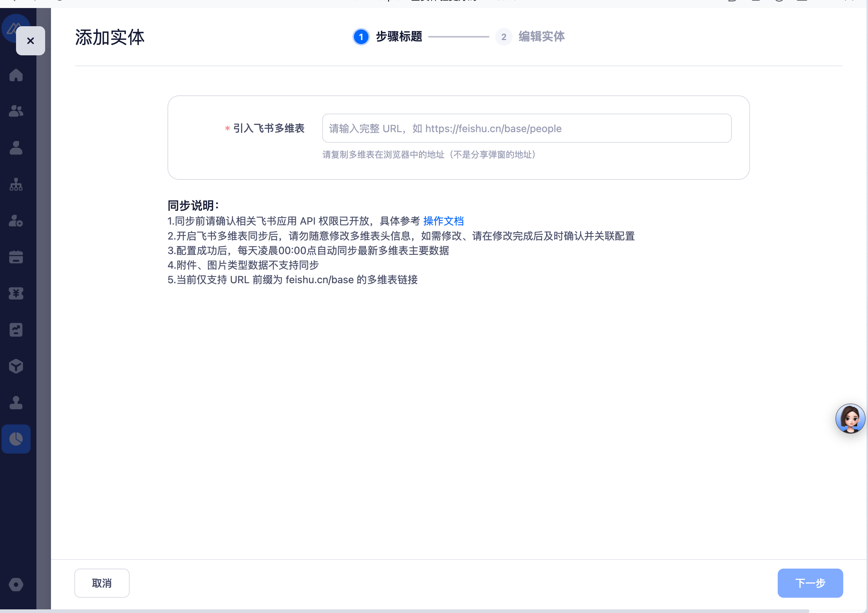
Task: Focus the 引入飞书多维表 URL input field
Action: 526,128
